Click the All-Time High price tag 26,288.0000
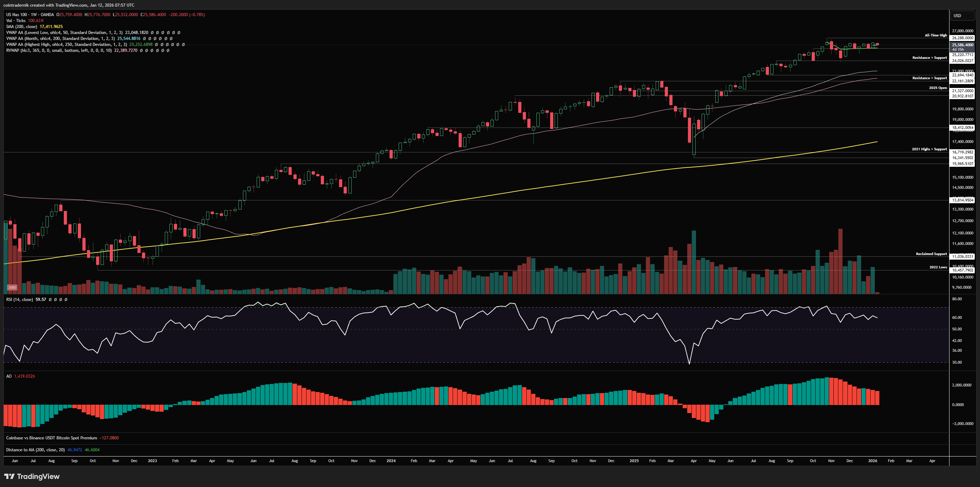The width and height of the screenshot is (980, 487). pyautogui.click(x=962, y=38)
